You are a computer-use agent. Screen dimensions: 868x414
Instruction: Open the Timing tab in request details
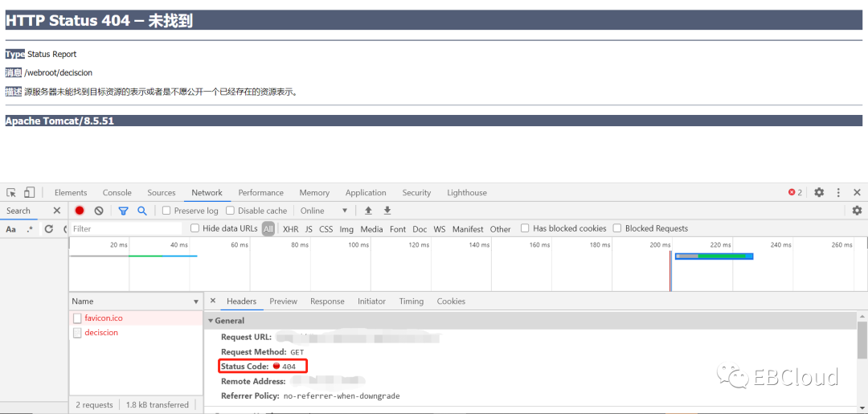coord(411,301)
